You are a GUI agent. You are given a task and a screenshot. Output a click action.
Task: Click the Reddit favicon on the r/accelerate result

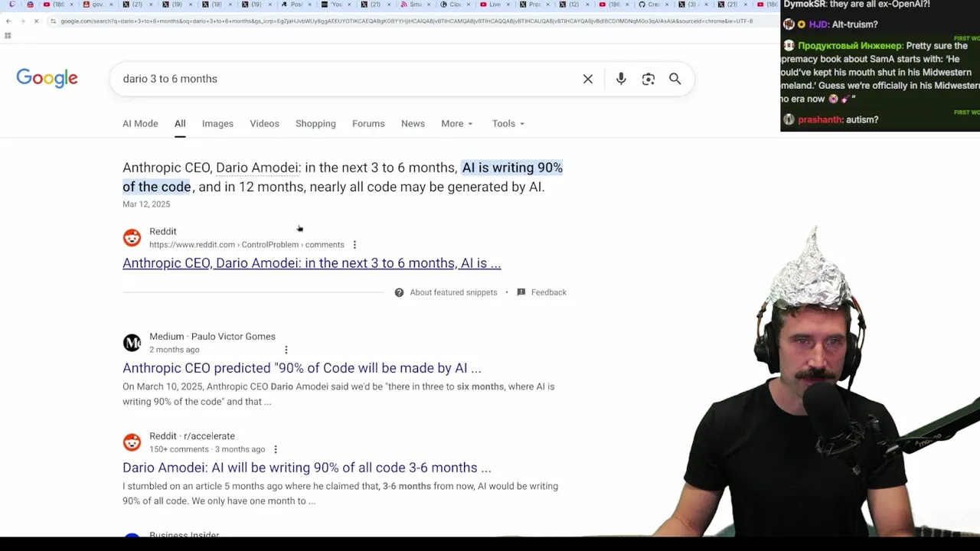(132, 442)
